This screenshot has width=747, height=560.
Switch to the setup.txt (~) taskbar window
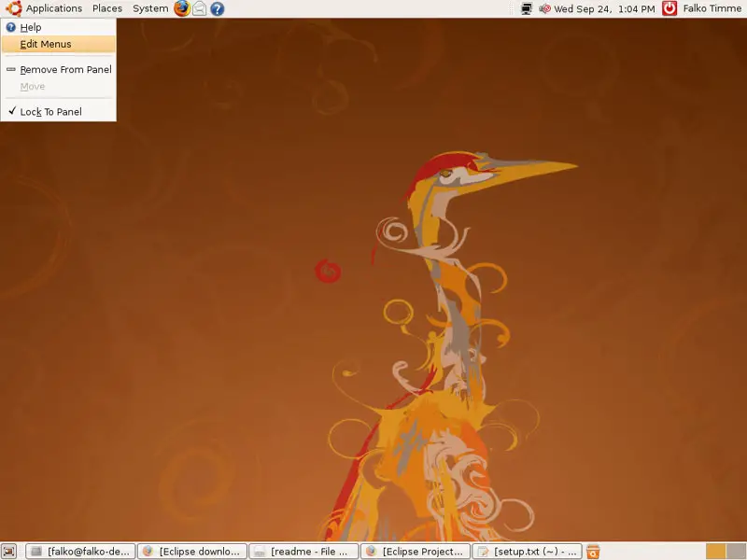coord(527,552)
